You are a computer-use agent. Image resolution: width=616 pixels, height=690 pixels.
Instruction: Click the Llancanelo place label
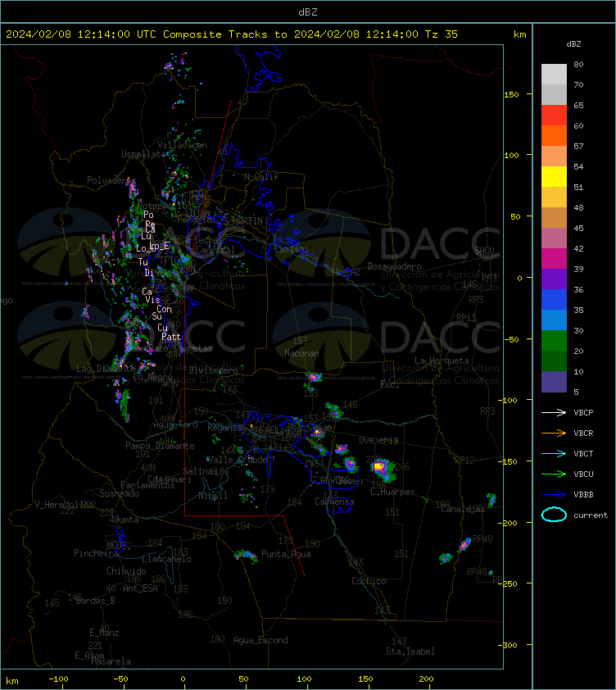click(166, 559)
